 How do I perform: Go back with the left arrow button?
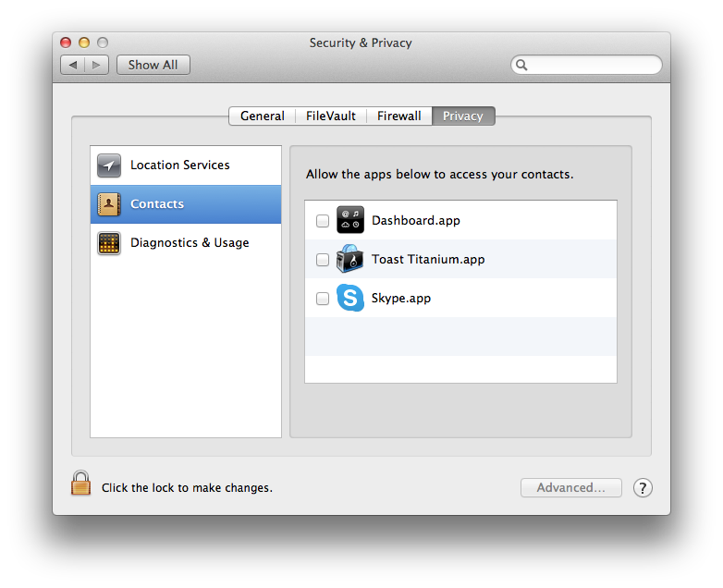[x=74, y=65]
